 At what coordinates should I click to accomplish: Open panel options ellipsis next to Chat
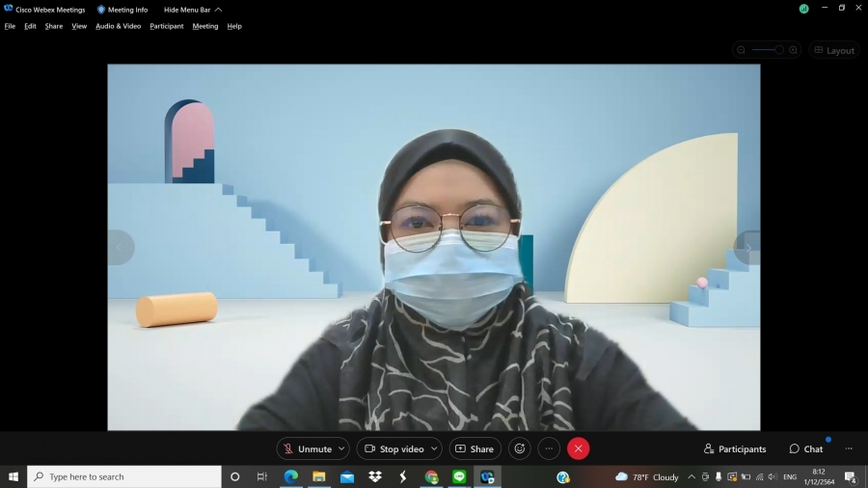[x=849, y=448]
